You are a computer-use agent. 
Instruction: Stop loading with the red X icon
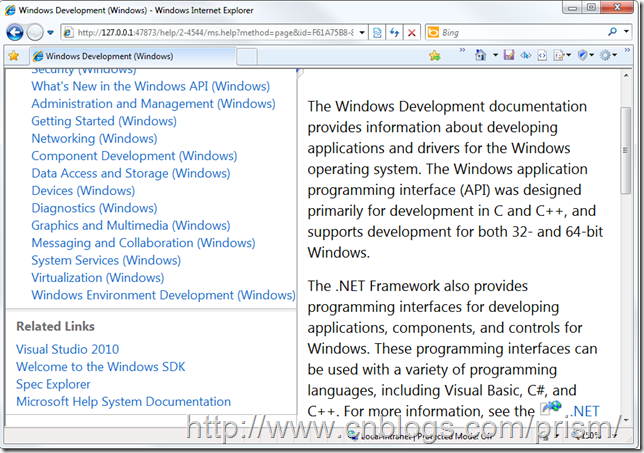coord(412,32)
